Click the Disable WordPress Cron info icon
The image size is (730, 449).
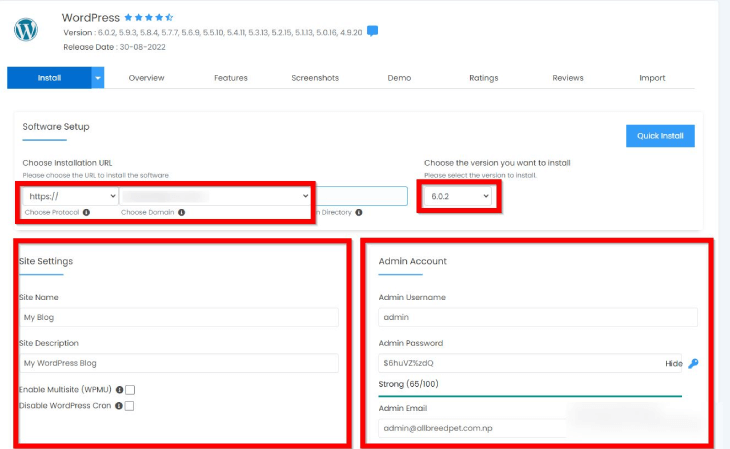[x=119, y=406]
